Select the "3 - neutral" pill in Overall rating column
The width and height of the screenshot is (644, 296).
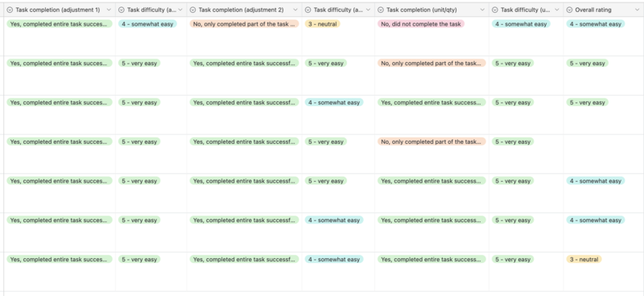coord(584,260)
